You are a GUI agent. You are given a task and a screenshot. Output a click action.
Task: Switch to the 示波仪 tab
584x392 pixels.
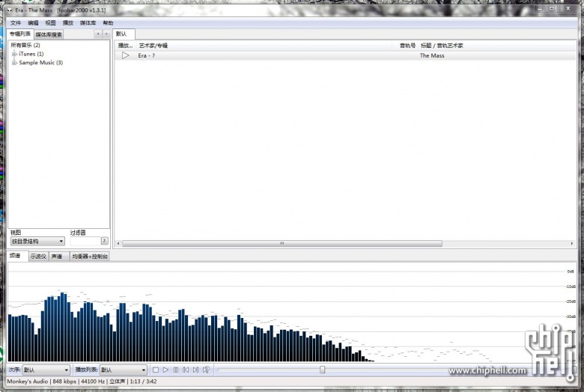tap(38, 257)
